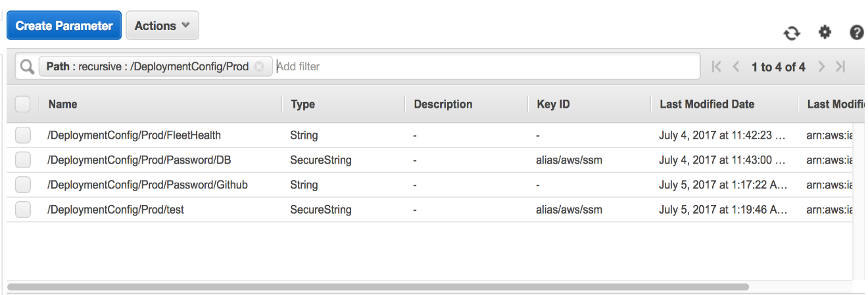Screen dimensions: 868x295
Task: Go to previous page arrow
Action: pyautogui.click(x=736, y=66)
